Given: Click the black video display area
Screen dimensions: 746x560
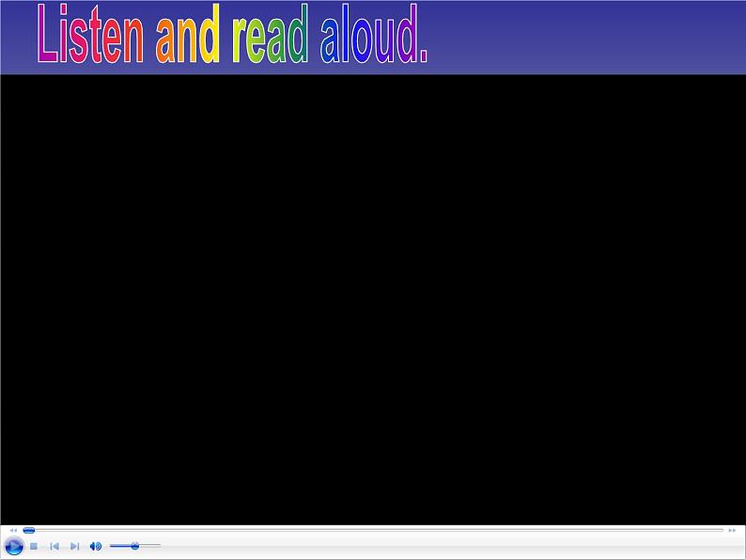Looking at the screenshot, I should pyautogui.click(x=373, y=299).
